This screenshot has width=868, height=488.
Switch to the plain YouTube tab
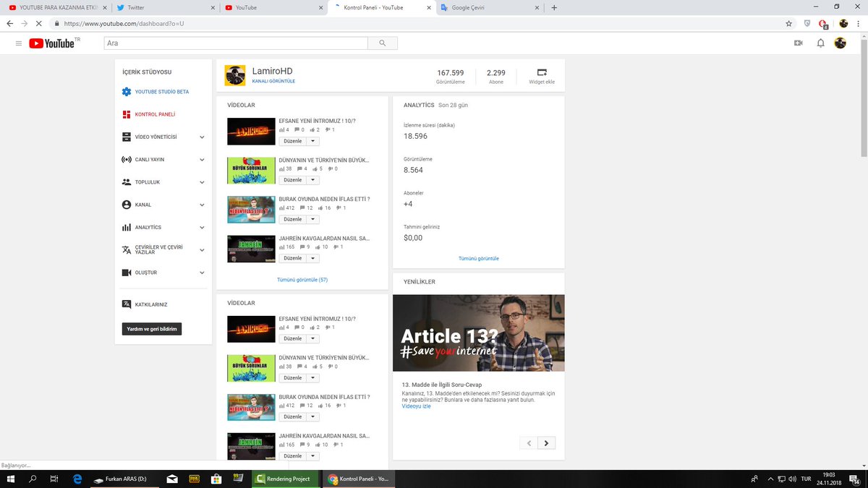tap(272, 7)
